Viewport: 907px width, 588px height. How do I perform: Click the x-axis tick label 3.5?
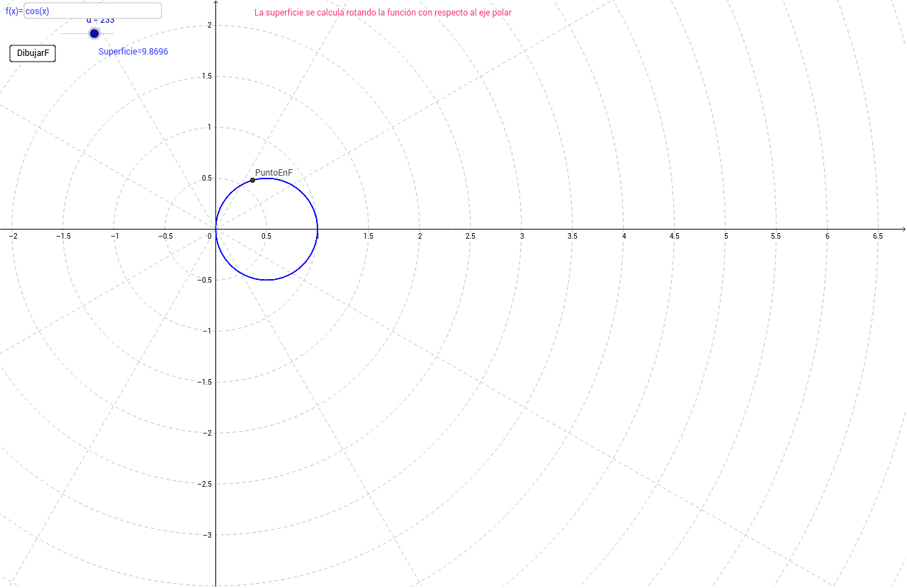pyautogui.click(x=572, y=236)
